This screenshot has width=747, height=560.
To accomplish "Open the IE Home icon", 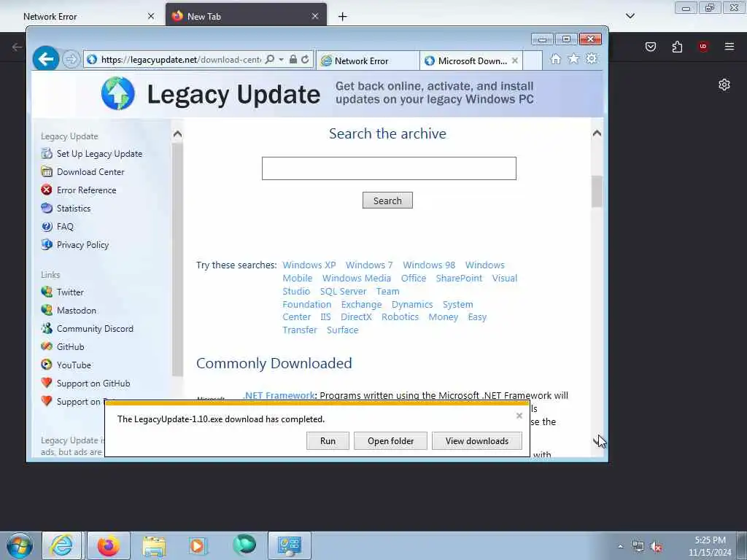I will point(555,59).
